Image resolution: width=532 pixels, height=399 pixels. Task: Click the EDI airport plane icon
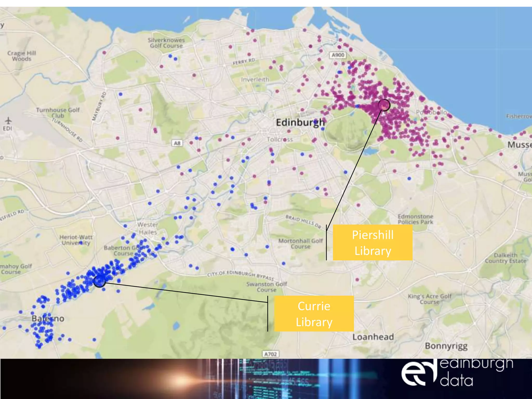[8, 121]
